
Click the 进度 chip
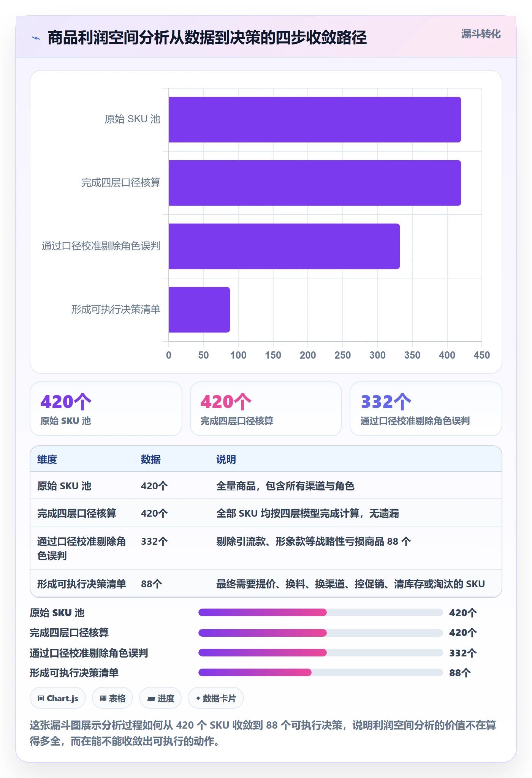[160, 698]
